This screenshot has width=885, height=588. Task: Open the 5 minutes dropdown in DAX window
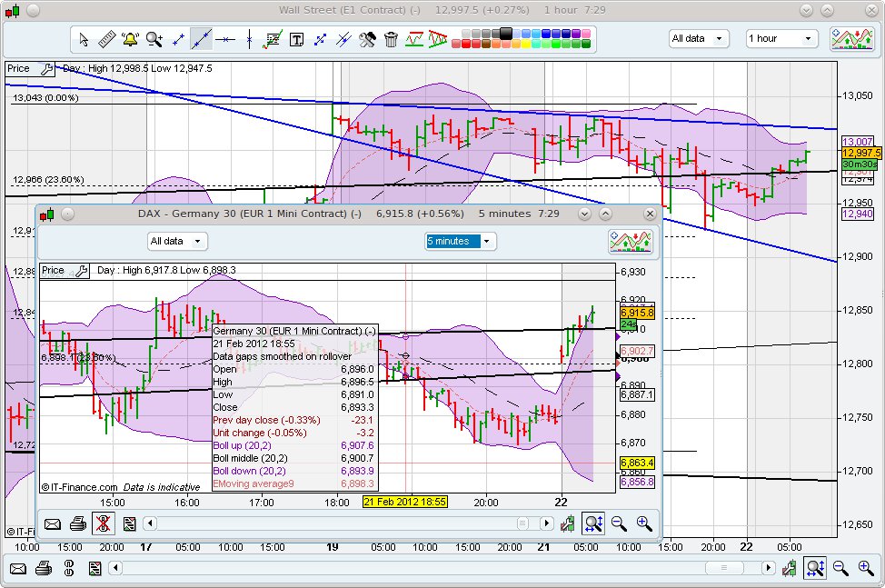[458, 241]
